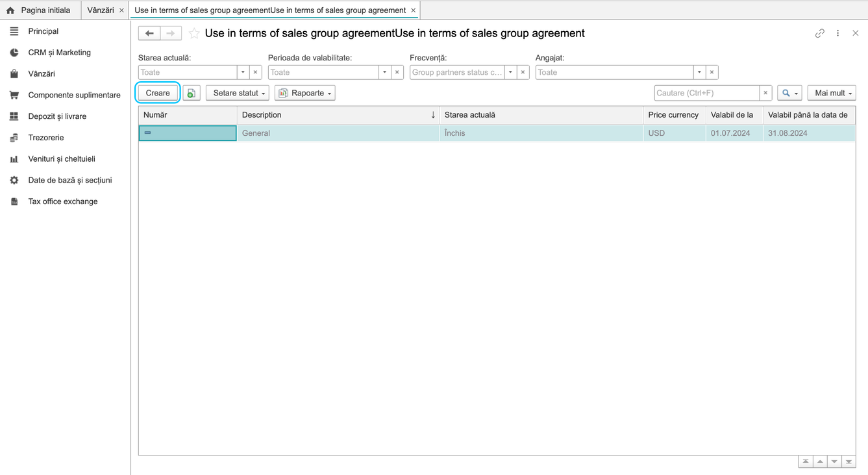The height and width of the screenshot is (475, 868).
Task: Jump to first row with top arrow
Action: (806, 462)
